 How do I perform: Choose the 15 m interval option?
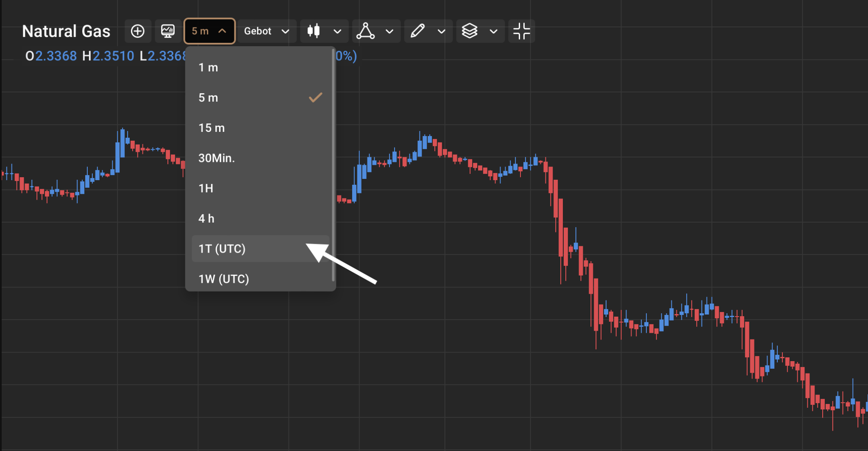(237, 128)
